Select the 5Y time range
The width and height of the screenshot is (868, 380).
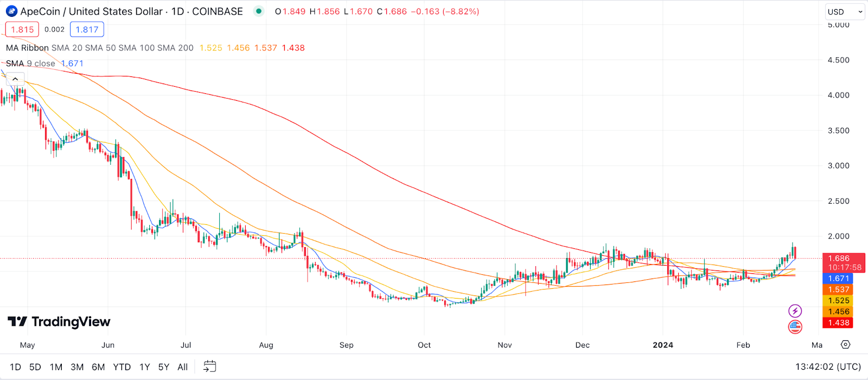(x=164, y=367)
